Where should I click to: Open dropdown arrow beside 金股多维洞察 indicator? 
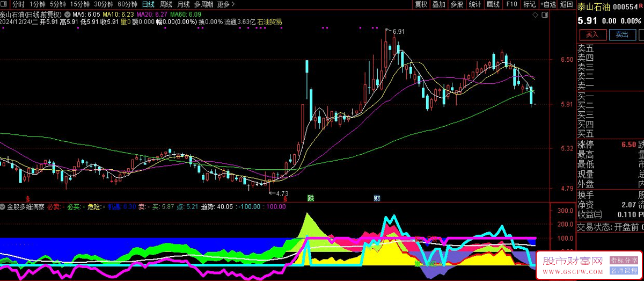(3, 206)
